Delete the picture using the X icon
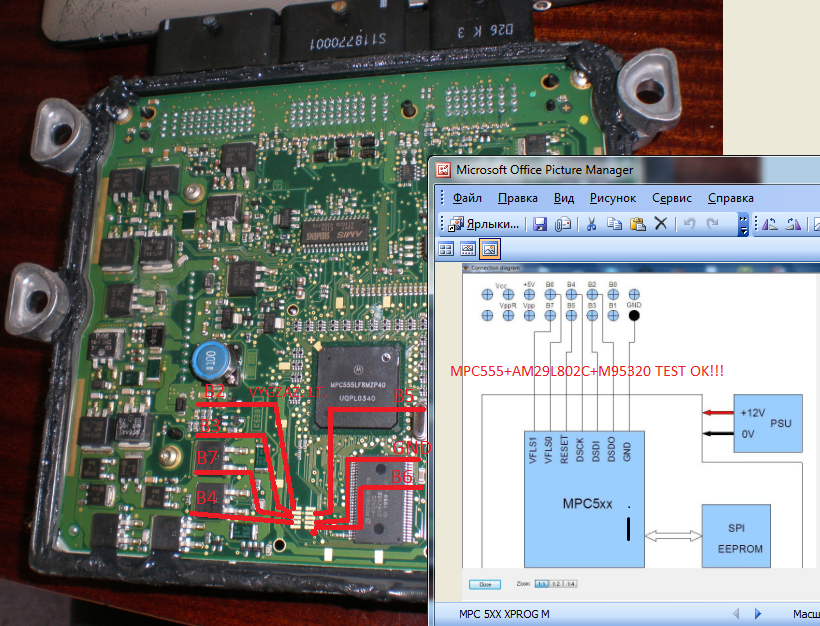 point(661,224)
